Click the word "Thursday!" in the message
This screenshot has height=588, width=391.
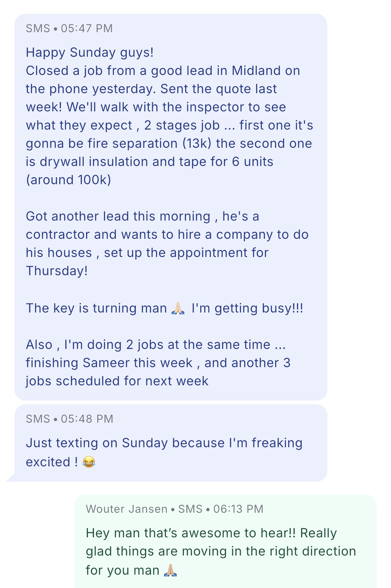coord(57,271)
